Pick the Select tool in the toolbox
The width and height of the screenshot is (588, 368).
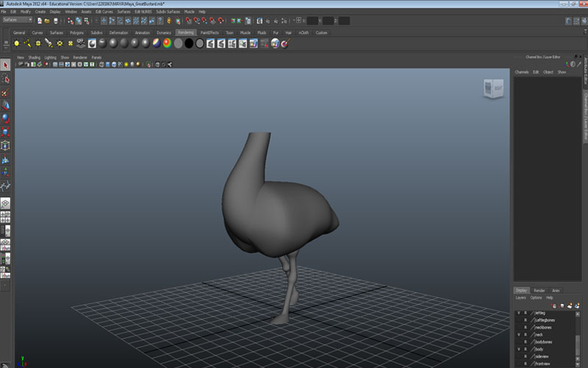[x=6, y=66]
